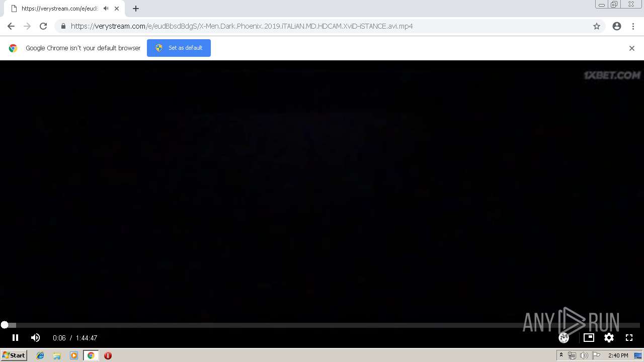Open the Chrome three-dot menu
The height and width of the screenshot is (362, 644).
point(633,26)
